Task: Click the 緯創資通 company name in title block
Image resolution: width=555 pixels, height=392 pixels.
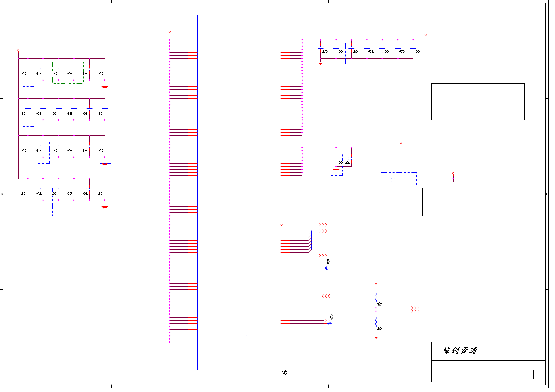Action: click(459, 351)
